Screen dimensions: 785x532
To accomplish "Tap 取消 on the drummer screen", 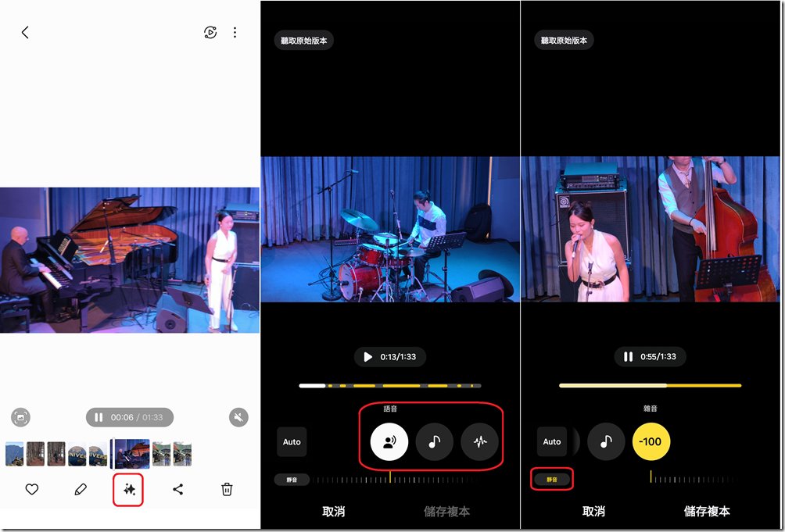I will click(x=333, y=512).
